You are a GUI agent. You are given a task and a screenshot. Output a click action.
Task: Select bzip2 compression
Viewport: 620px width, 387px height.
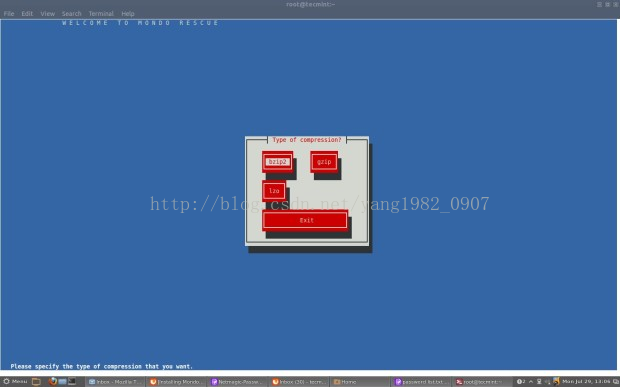(277, 162)
